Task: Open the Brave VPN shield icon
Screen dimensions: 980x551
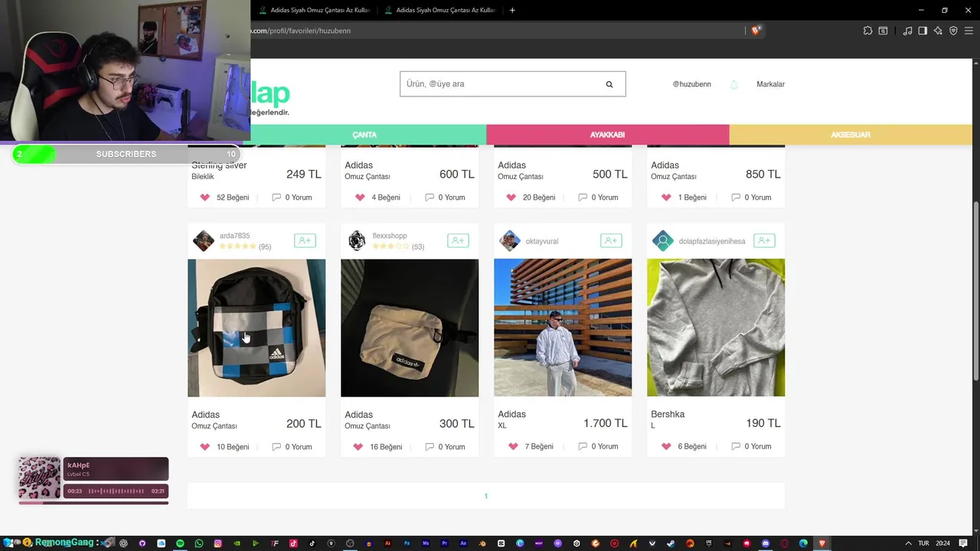Action: coord(953,31)
